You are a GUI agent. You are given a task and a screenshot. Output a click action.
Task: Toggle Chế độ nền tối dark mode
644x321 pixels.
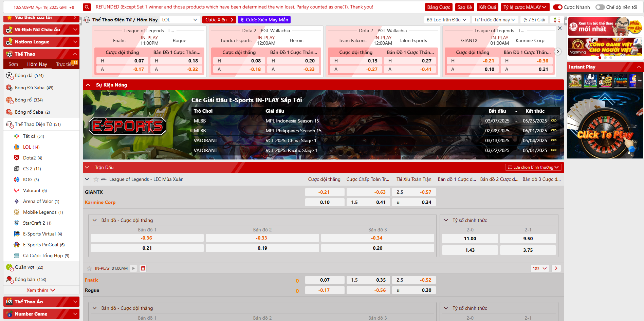[600, 7]
